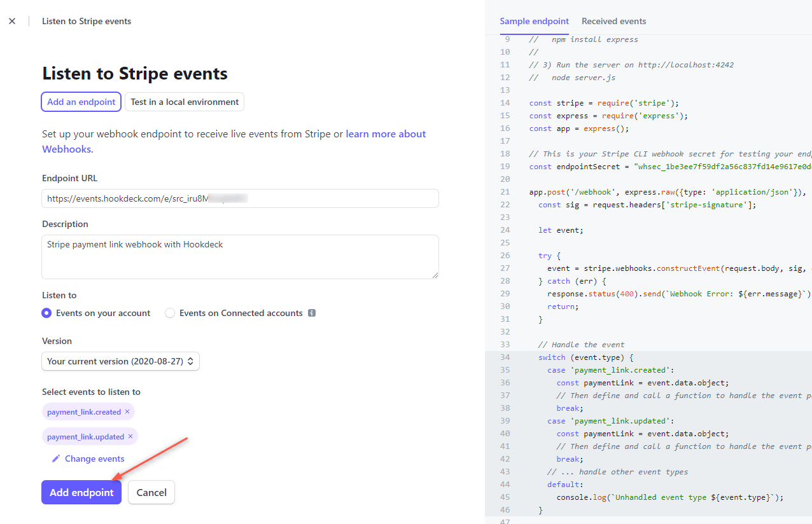Click code line number 34
Viewport: 812px width, 524px height.
tap(505, 357)
